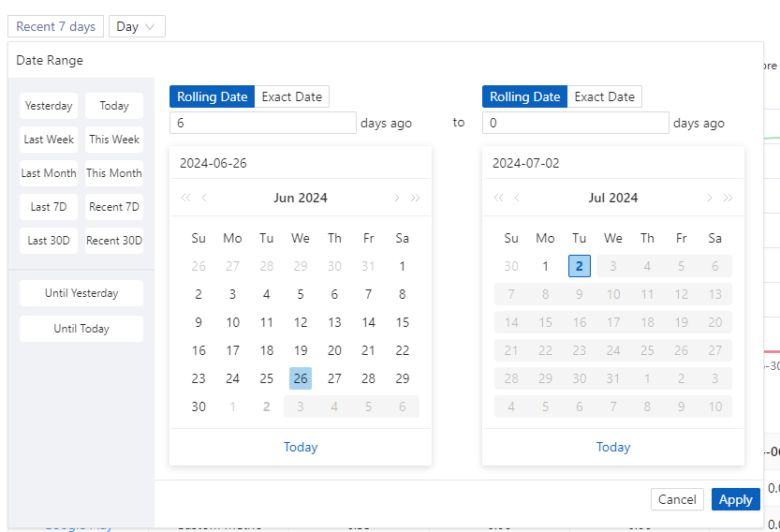
Task: Switch start date to Exact Date mode
Action: [291, 96]
